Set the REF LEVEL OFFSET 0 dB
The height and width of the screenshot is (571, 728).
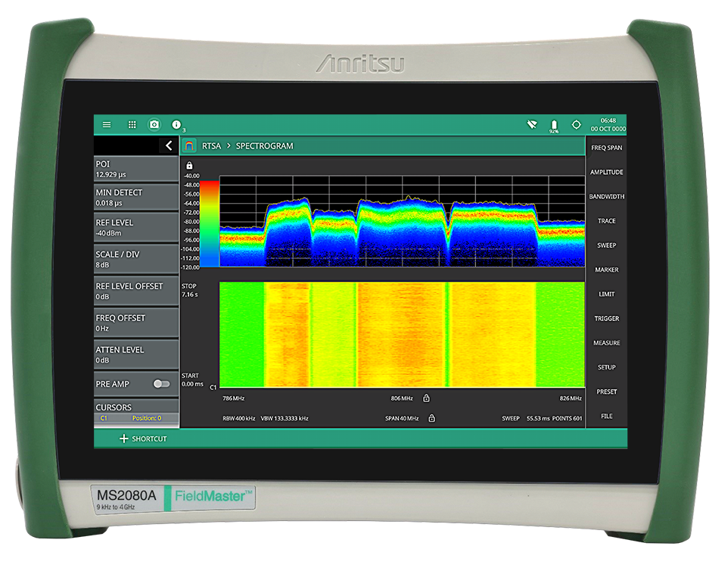(136, 292)
